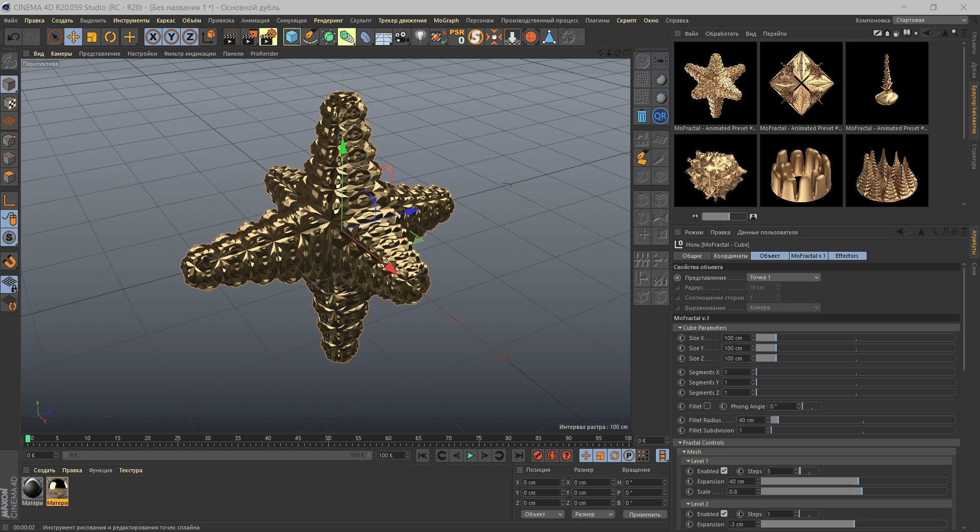Add a Camera object icon
This screenshot has height=532, width=980.
click(x=402, y=37)
